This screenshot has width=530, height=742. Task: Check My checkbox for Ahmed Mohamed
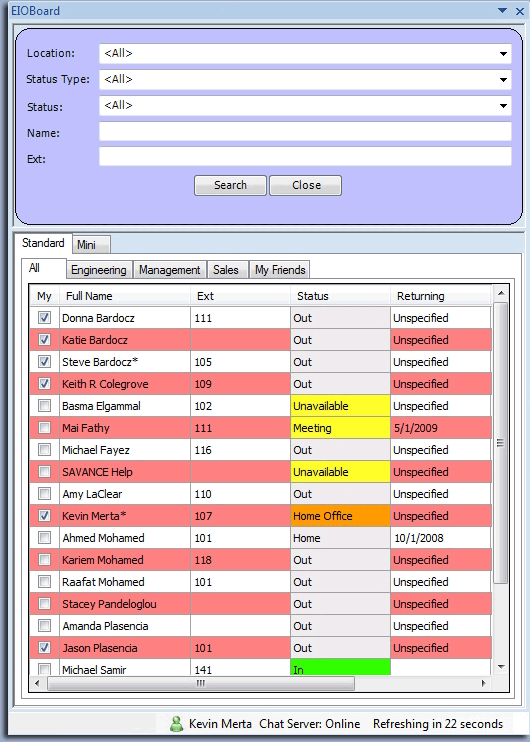click(x=44, y=538)
